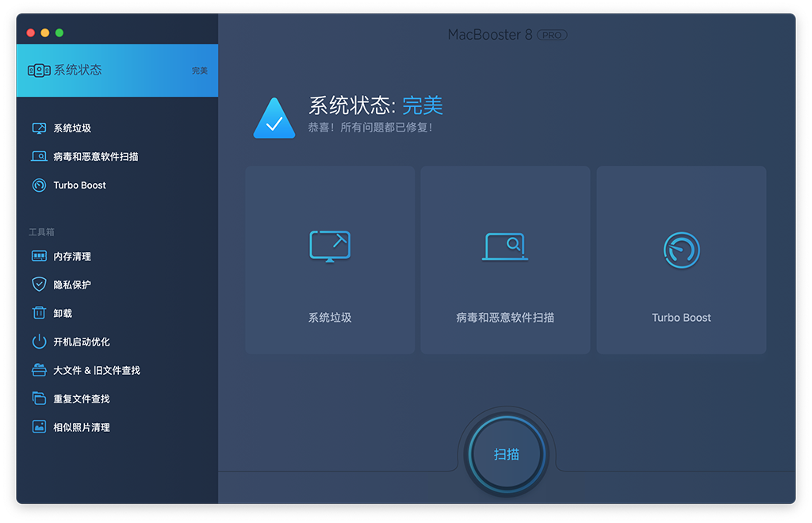The image size is (812, 523).
Task: Close window with the red button
Action: point(31,33)
